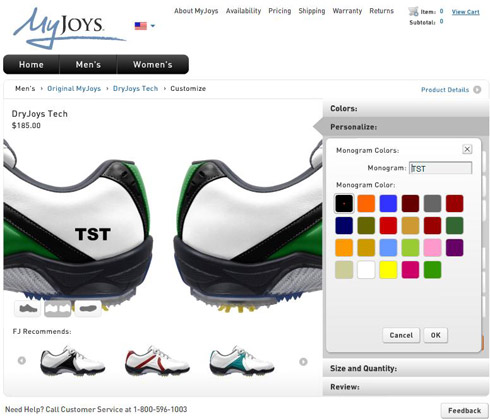
Task: Pick the black monogram color swatch
Action: tap(344, 203)
